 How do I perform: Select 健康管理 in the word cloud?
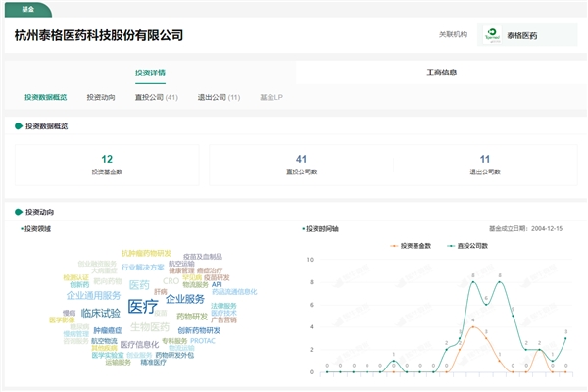click(181, 270)
